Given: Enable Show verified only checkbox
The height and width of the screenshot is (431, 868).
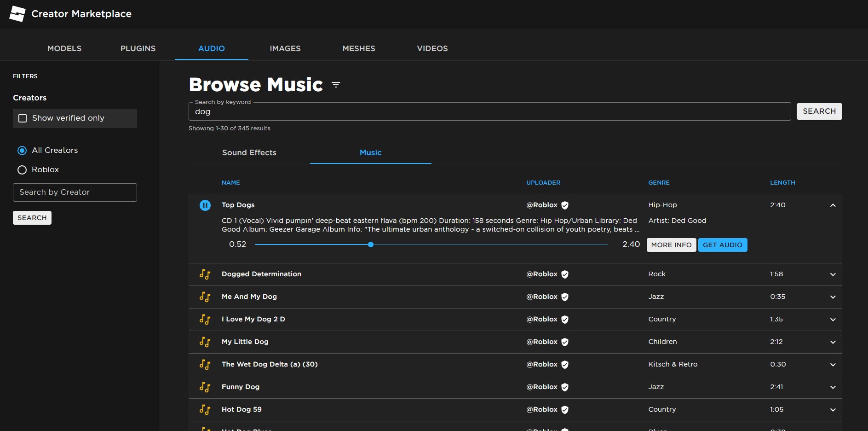Looking at the screenshot, I should (x=23, y=118).
